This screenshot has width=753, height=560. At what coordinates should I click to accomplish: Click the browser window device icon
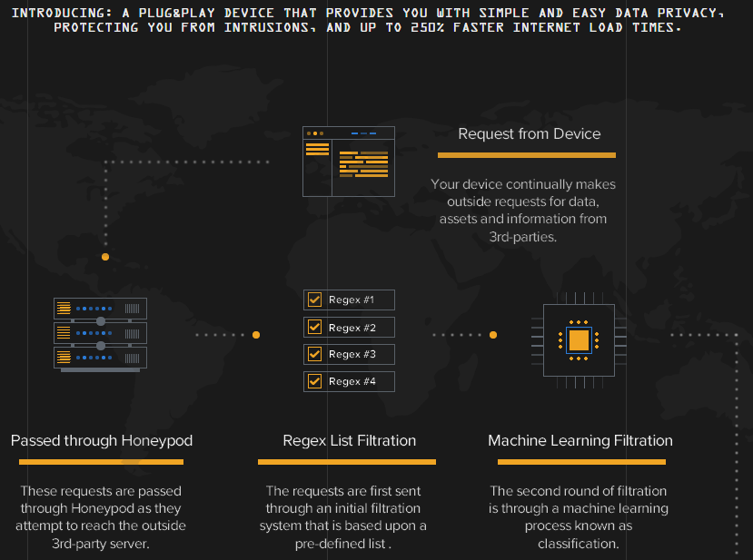coord(349,162)
